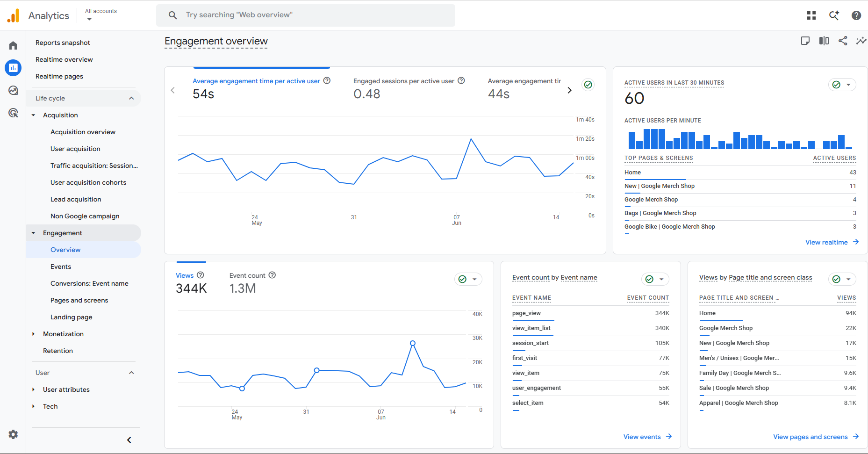This screenshot has height=454, width=868.
Task: Expand the Tech group
Action: click(34, 406)
